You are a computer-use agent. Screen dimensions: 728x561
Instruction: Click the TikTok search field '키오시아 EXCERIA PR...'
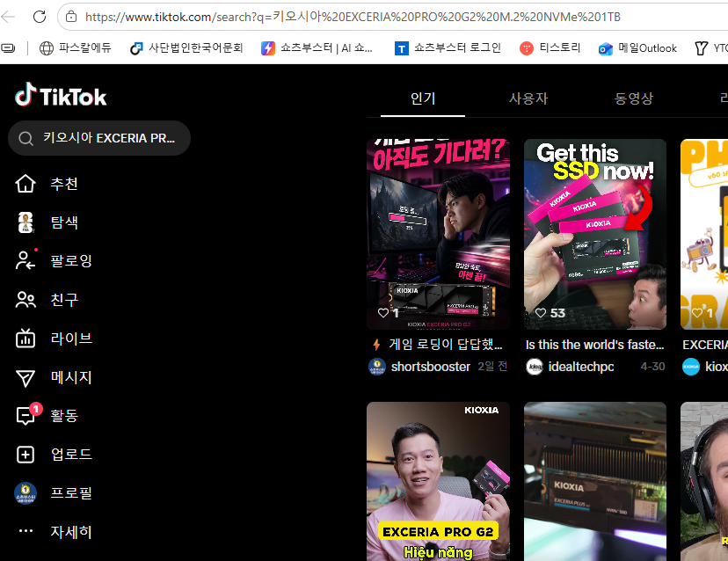pyautogui.click(x=99, y=138)
